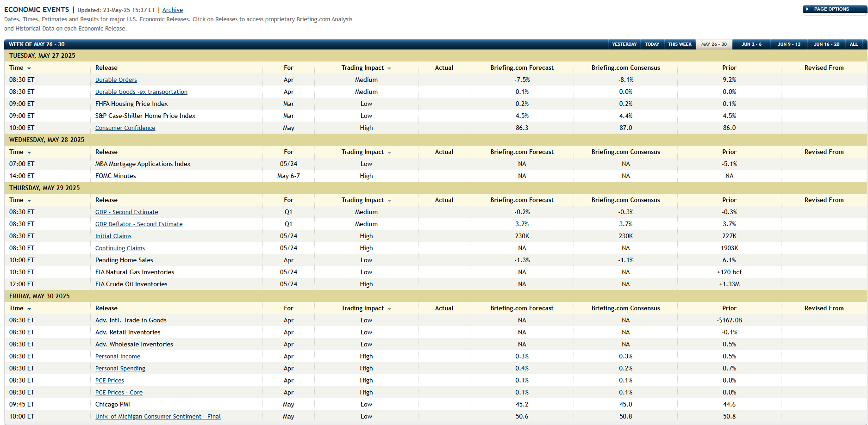Viewport: 868px width, 425px height.
Task: Open the Durable Orders release link
Action: click(x=116, y=80)
